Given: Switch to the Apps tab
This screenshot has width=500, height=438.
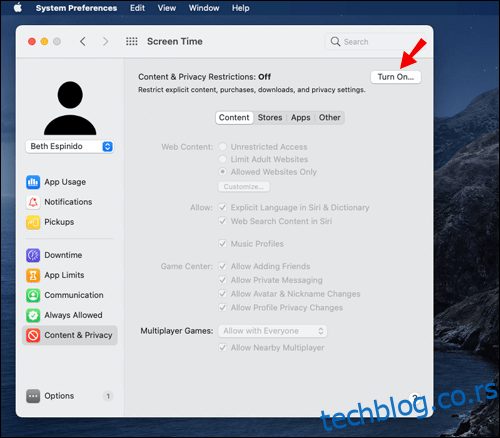Looking at the screenshot, I should tap(301, 118).
